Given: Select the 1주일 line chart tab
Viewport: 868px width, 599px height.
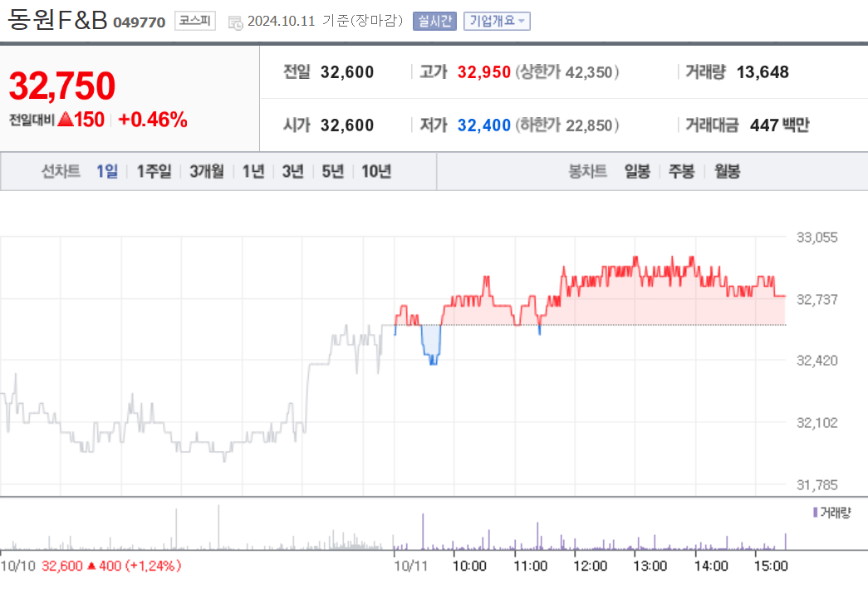Looking at the screenshot, I should (154, 171).
